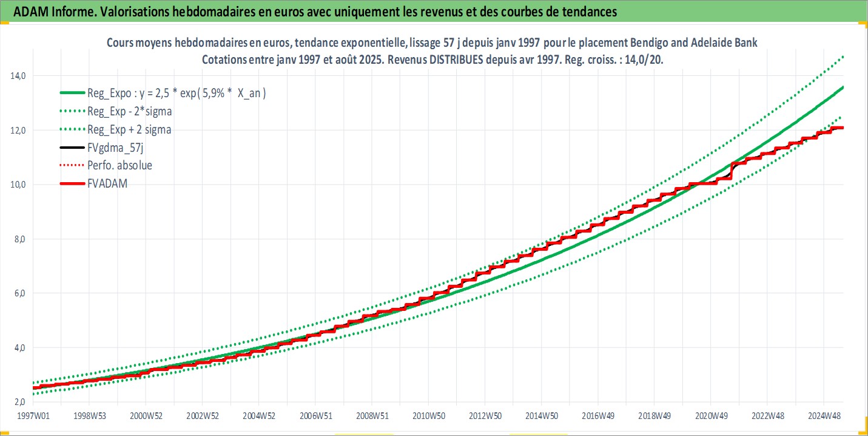Select the y-axis label 6,0
Screen dimensions: 868x436
pos(19,293)
